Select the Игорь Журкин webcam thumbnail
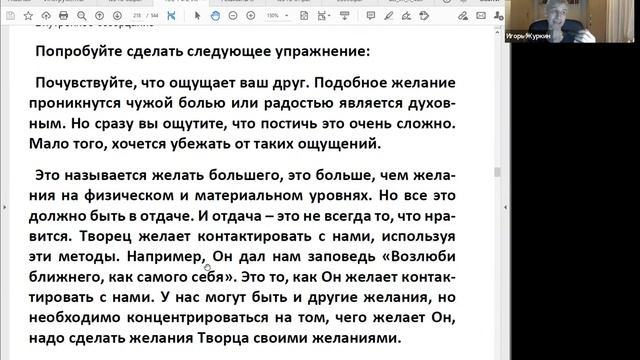Viewport: 640px width, 360px height. tap(570, 21)
